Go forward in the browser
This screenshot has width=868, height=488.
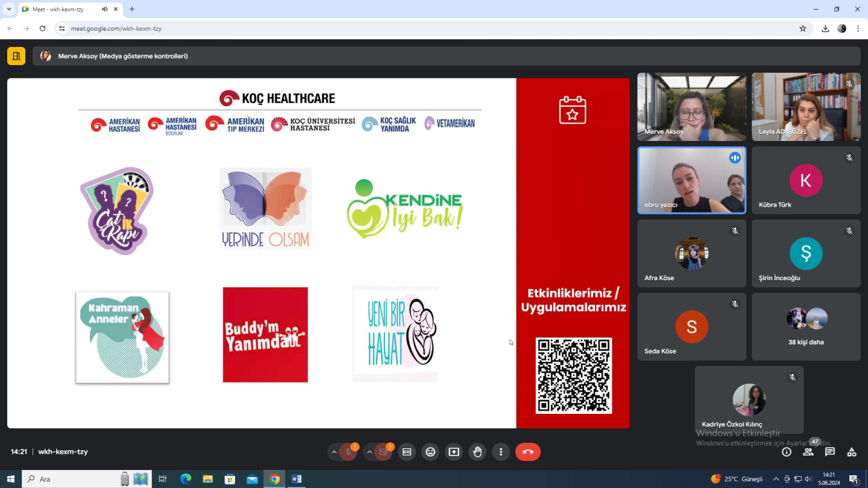[x=26, y=28]
